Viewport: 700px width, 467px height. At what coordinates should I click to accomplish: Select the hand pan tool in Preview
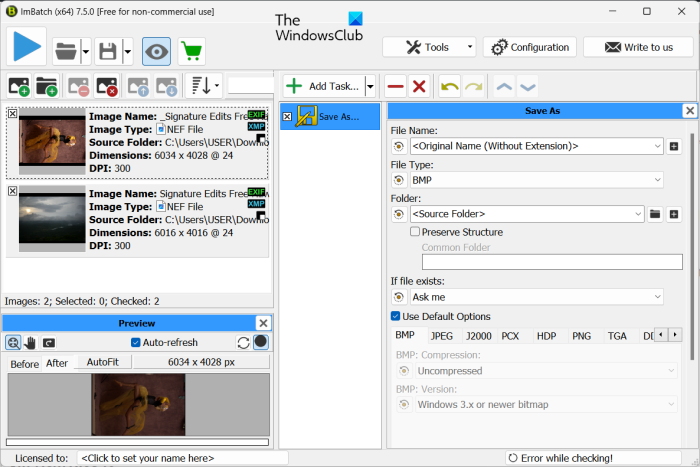pos(30,342)
